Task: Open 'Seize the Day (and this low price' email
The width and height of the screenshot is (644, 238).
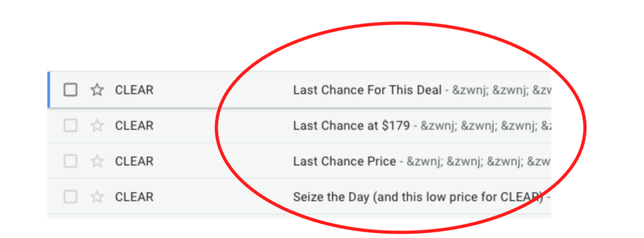Action: click(418, 197)
